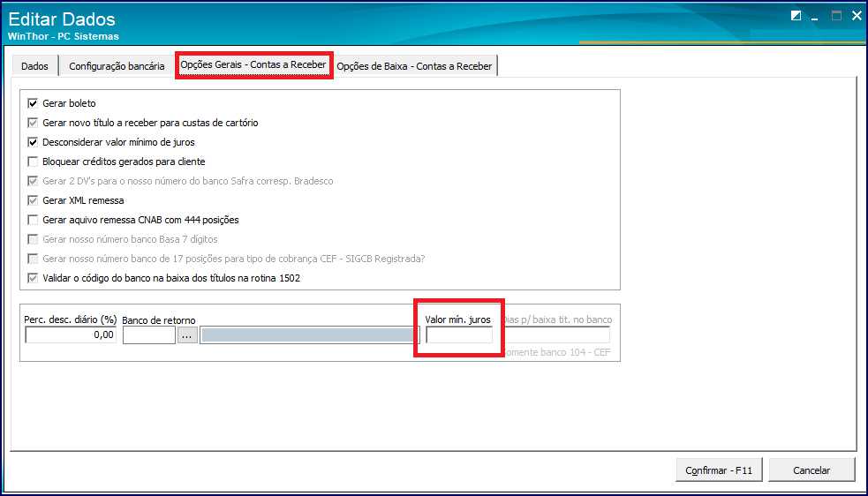Close the Editar Dados window
Viewport: 868px width, 496px height.
(x=857, y=16)
